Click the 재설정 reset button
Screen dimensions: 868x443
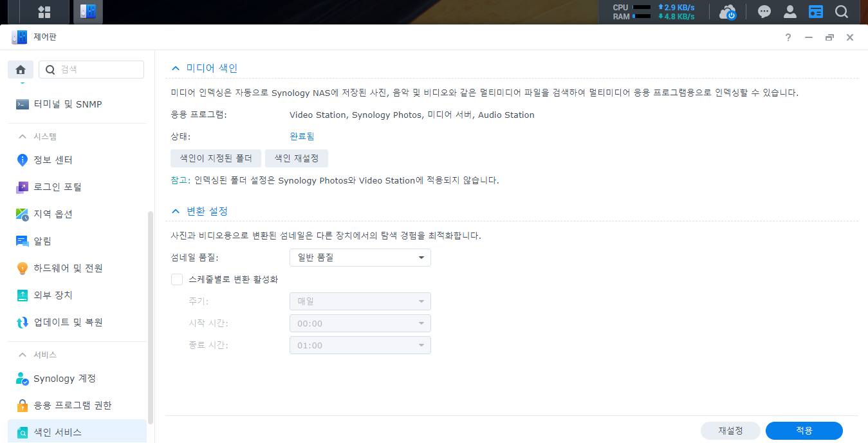730,430
